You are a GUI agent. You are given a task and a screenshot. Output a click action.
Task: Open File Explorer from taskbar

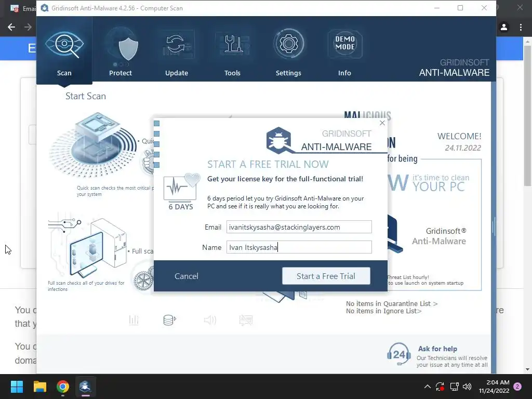coord(39,387)
